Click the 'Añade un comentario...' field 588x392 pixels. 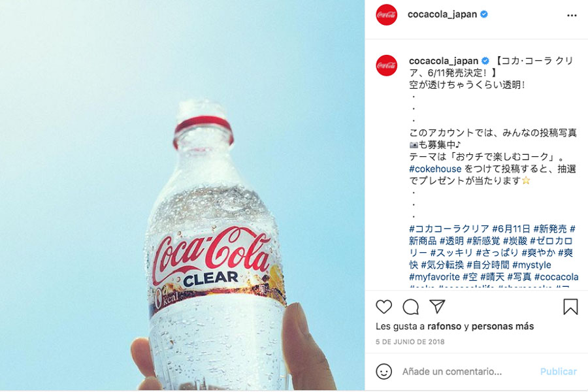click(x=452, y=372)
